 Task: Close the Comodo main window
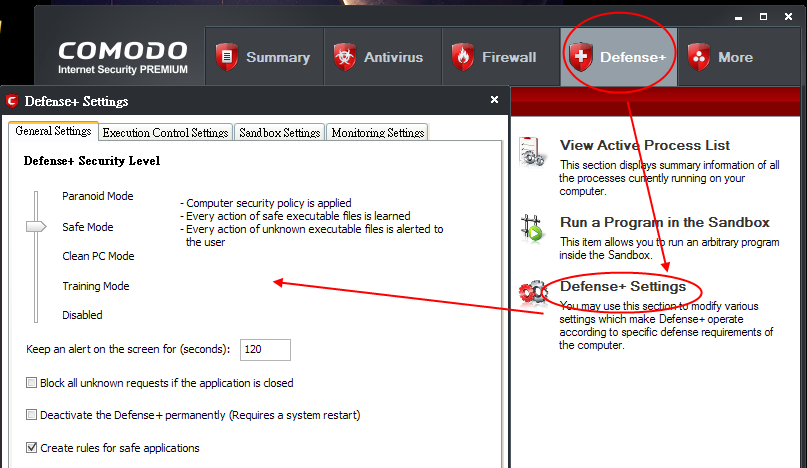pos(788,17)
